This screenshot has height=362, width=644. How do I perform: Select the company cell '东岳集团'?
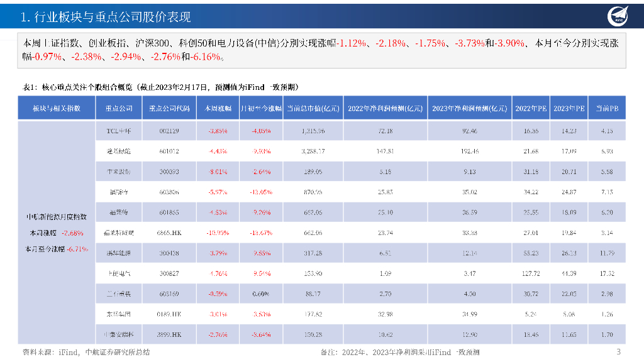tap(119, 314)
